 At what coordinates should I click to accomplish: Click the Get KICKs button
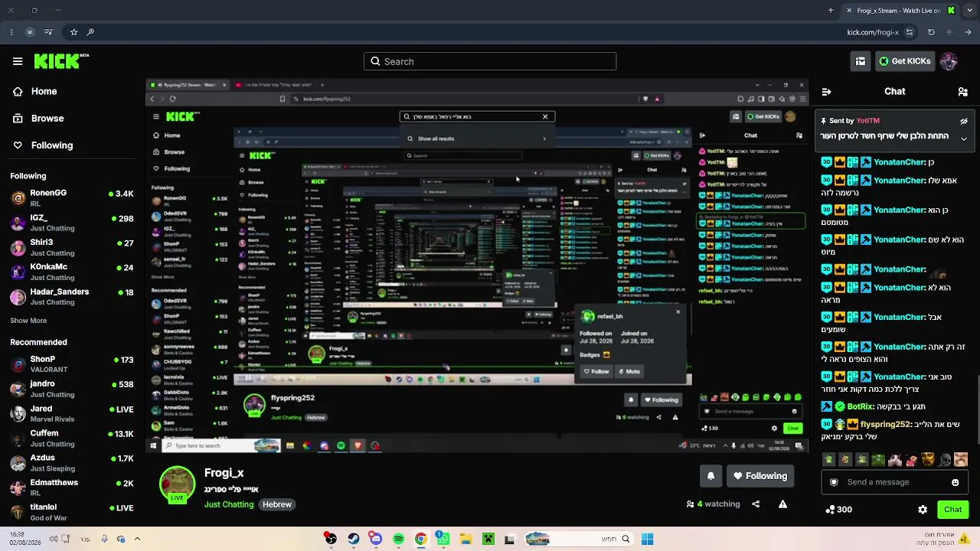904,61
